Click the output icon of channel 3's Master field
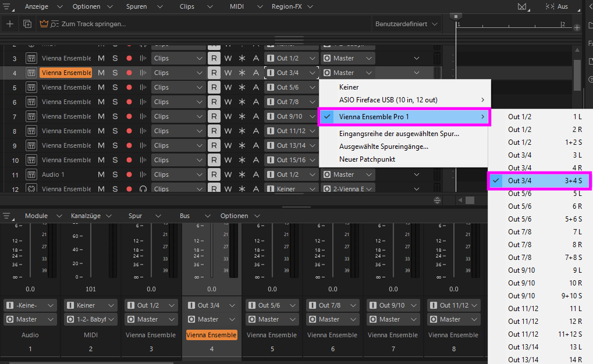This screenshot has height=364, width=593. point(131,319)
